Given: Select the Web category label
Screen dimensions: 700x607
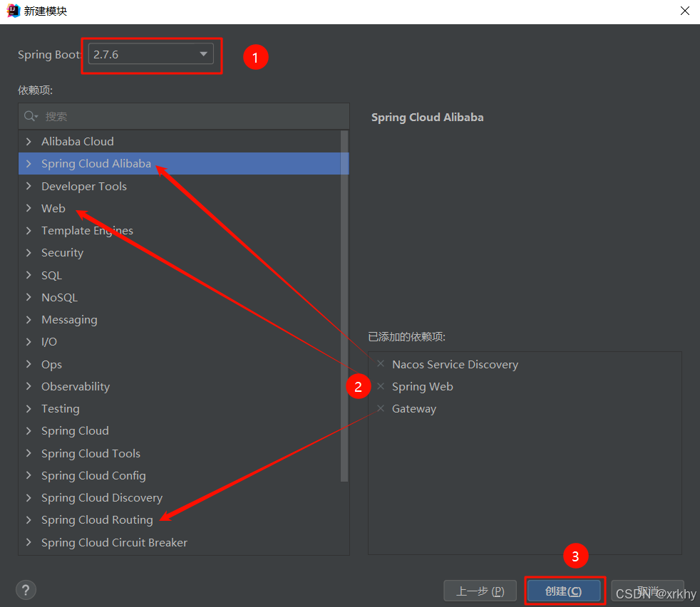Looking at the screenshot, I should point(53,209).
